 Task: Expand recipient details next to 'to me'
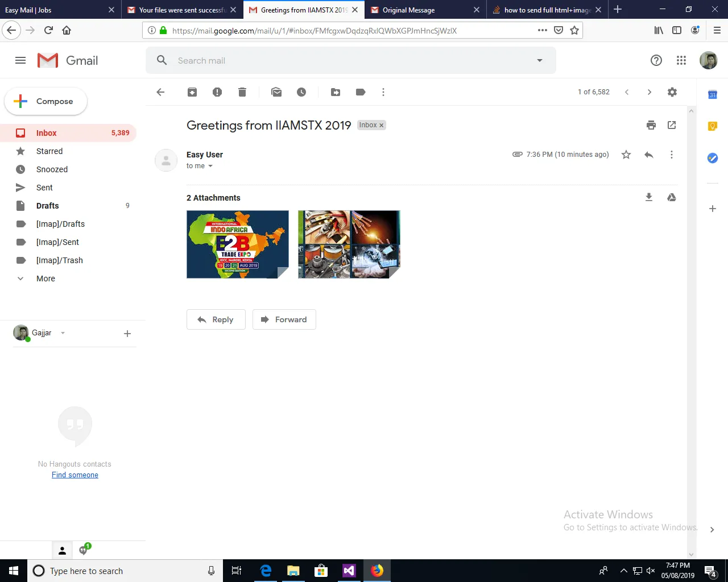pyautogui.click(x=210, y=166)
